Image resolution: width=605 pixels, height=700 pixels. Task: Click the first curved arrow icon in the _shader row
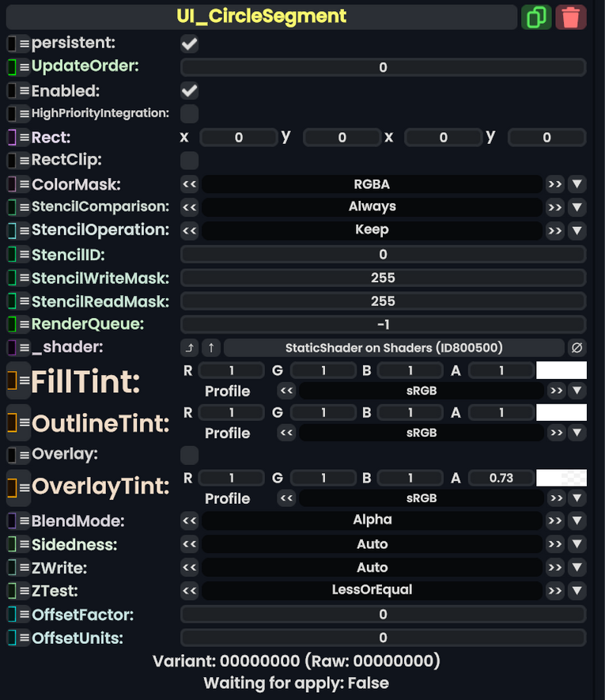click(x=190, y=348)
